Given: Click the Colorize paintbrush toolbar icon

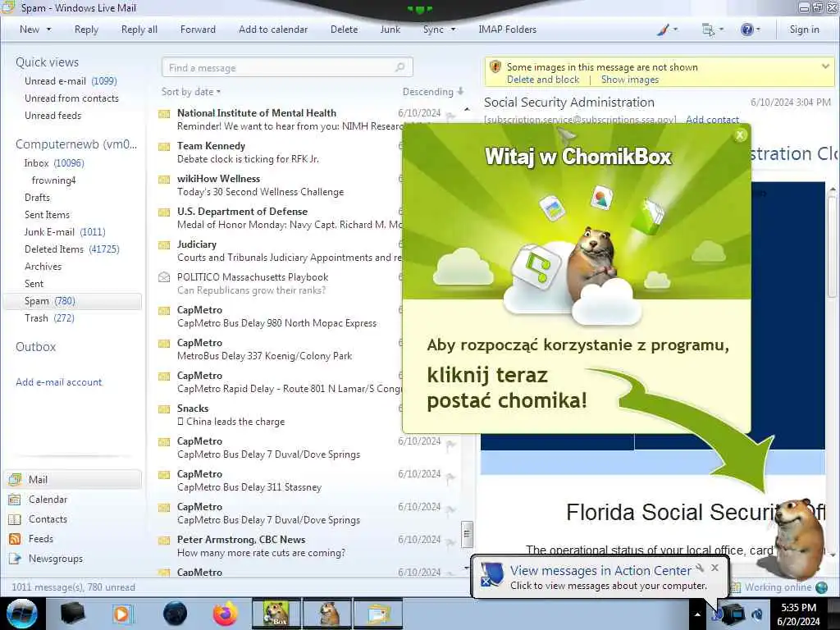Looking at the screenshot, I should point(663,30).
